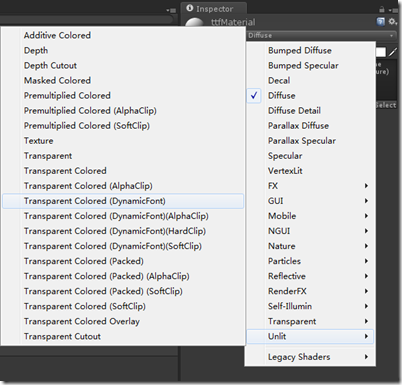402x385 pixels.
Task: Select Transparent Cutout shader
Action: click(x=123, y=336)
